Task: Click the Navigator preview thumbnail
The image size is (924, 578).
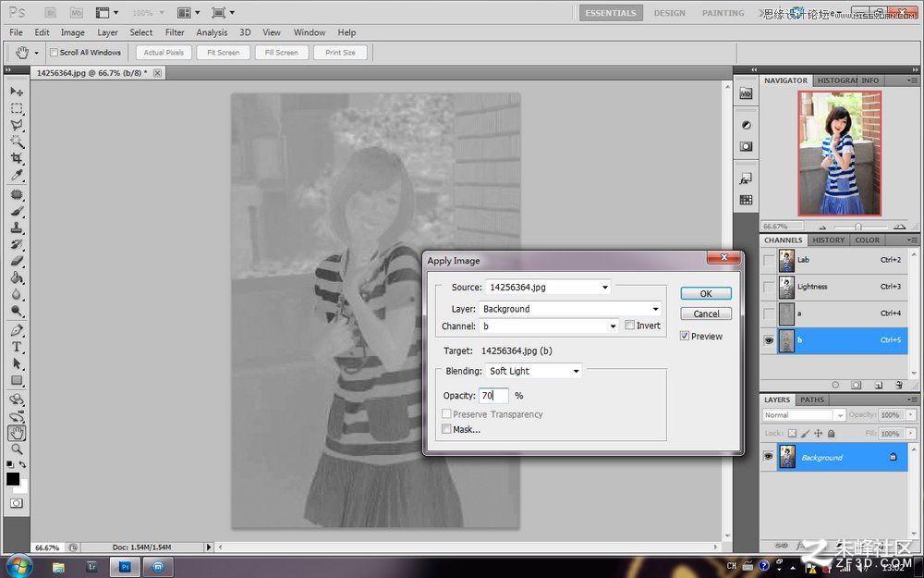Action: (840, 154)
